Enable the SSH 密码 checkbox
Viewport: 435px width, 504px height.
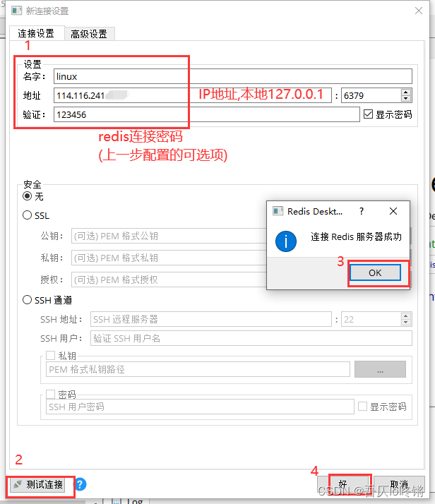point(50,394)
